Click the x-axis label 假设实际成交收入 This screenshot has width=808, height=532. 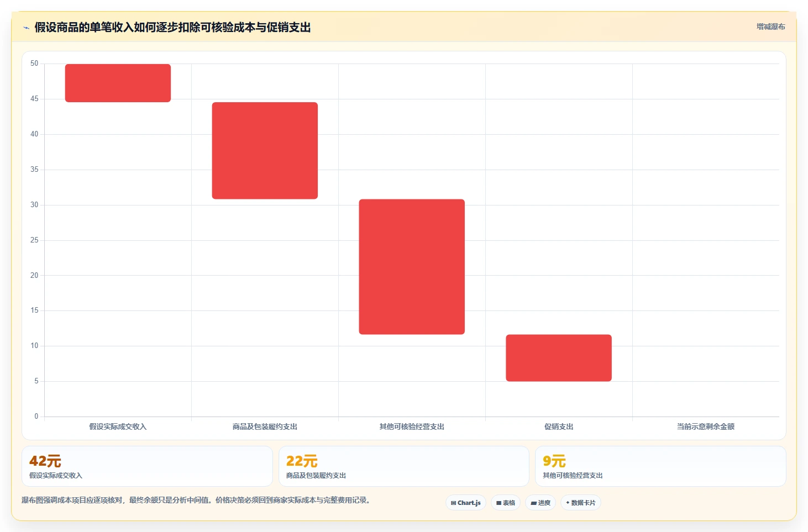point(118,426)
